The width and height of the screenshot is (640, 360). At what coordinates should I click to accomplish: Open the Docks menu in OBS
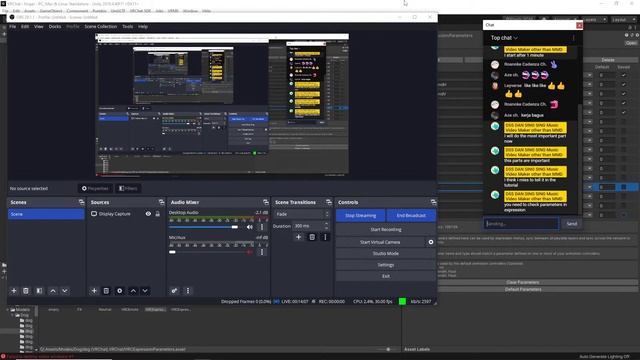coord(55,27)
